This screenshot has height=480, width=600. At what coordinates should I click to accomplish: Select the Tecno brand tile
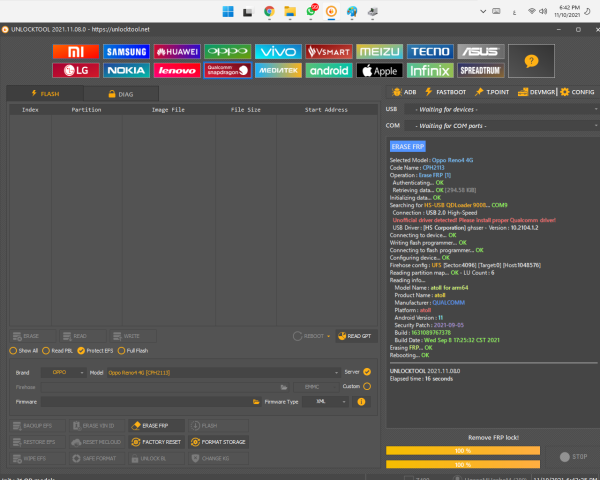(430, 52)
